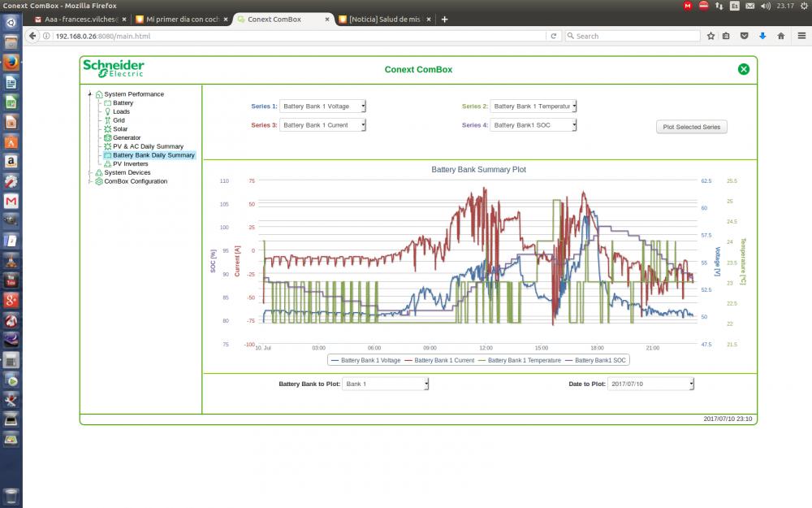Image resolution: width=812 pixels, height=508 pixels.
Task: Click the Firefox icon in the dock
Action: (x=11, y=63)
